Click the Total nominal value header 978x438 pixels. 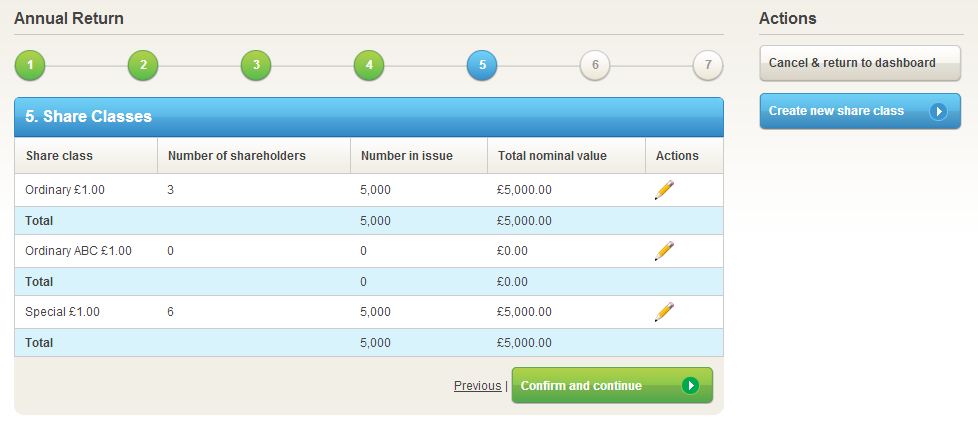click(552, 156)
